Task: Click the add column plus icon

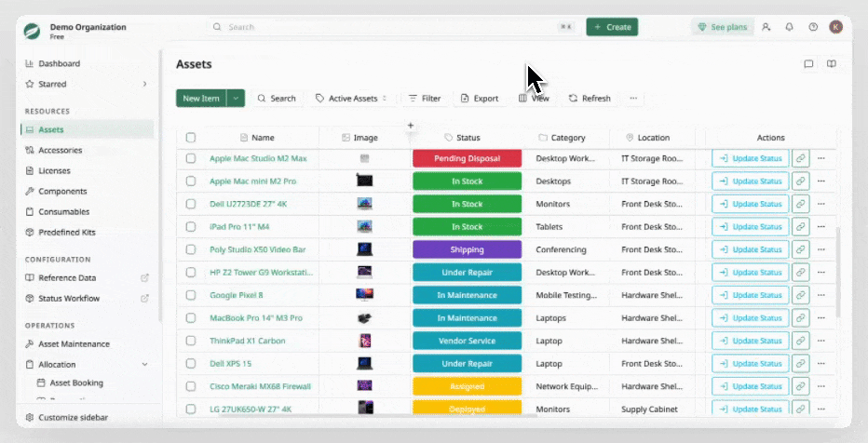Action: [410, 126]
